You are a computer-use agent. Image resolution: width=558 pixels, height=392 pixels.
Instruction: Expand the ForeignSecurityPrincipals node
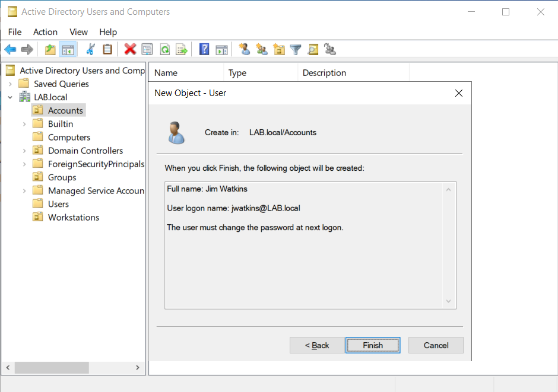pos(24,164)
